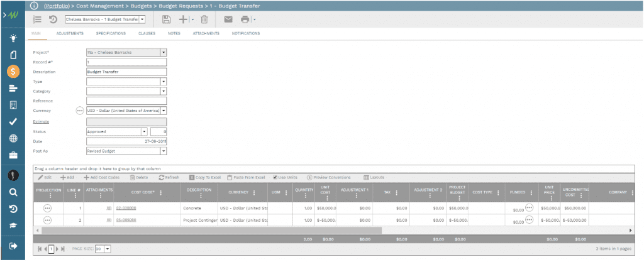644x262 pixels.
Task: Expand the Post As dropdown
Action: 164,151
